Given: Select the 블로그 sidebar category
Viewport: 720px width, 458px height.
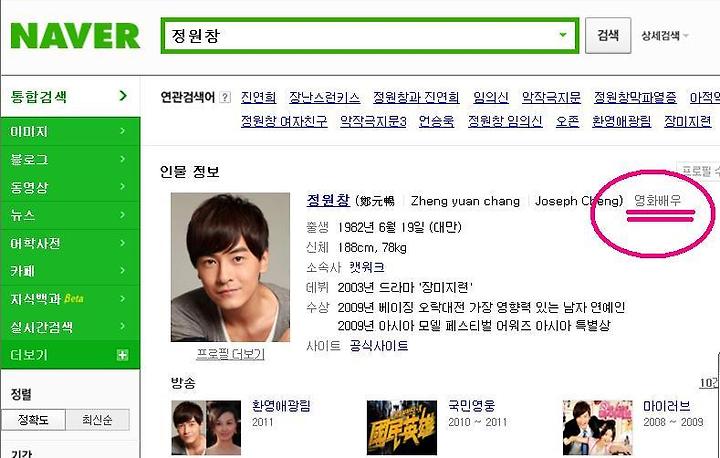Looking at the screenshot, I should click(70, 159).
